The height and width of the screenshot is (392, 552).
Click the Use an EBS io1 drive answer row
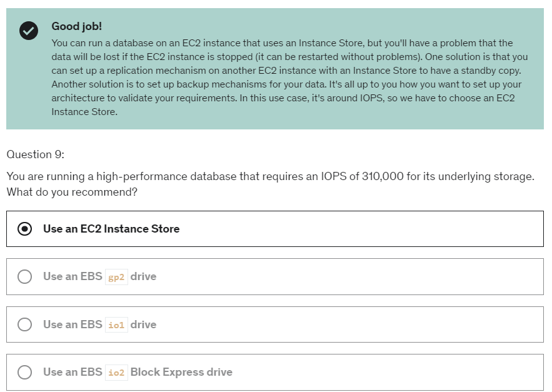tap(275, 324)
